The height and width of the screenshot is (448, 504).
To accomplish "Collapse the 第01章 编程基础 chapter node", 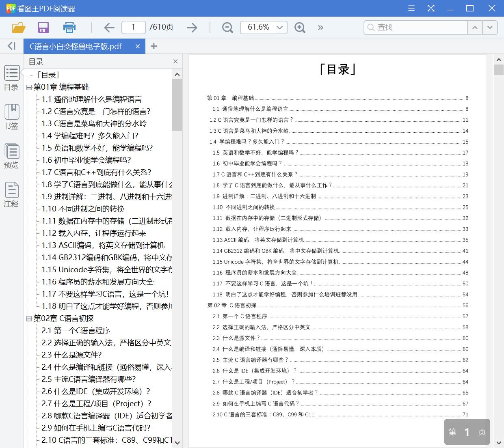I will [x=28, y=87].
